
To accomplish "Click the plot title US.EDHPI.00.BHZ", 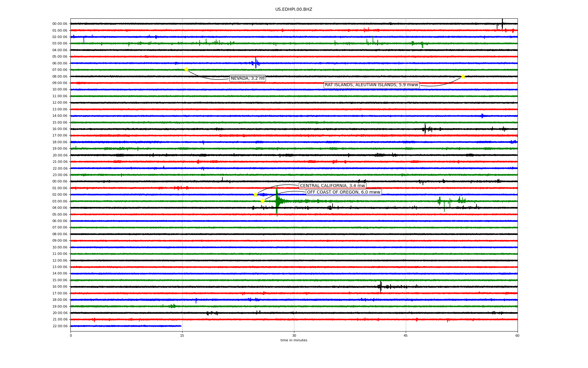I will [x=294, y=10].
